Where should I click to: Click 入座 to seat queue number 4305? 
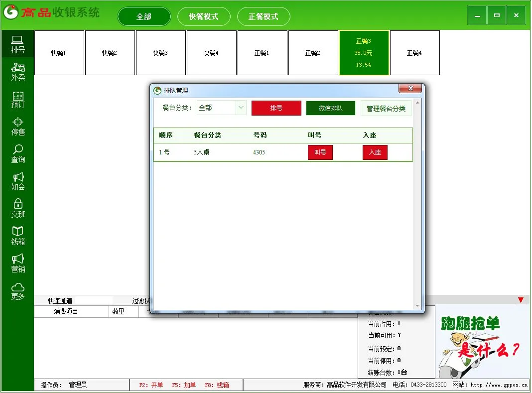[x=375, y=152]
